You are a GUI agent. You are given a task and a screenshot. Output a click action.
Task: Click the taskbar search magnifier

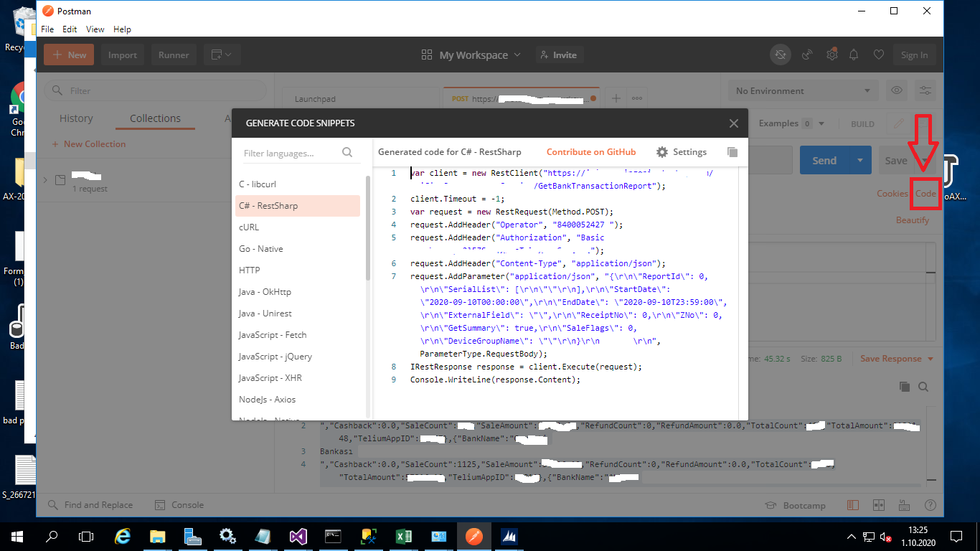coord(52,536)
